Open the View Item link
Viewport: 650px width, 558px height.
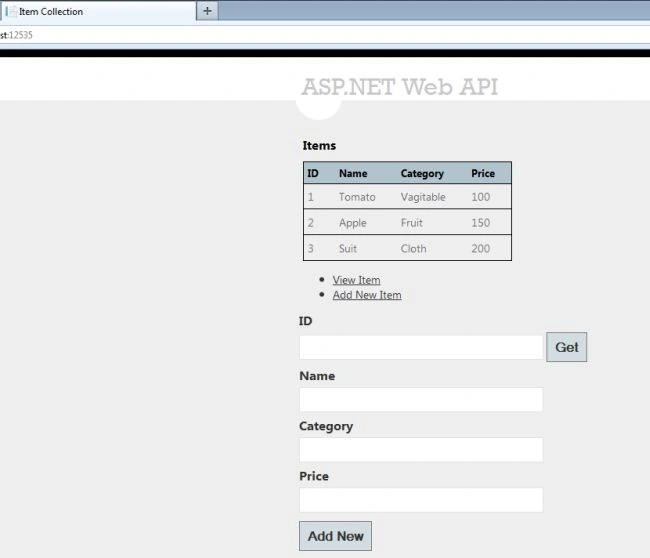click(357, 280)
